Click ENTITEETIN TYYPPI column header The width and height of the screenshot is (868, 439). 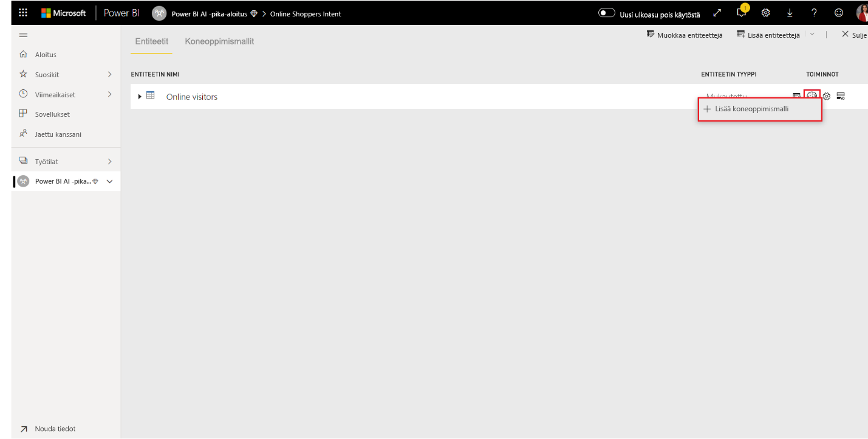pyautogui.click(x=728, y=74)
